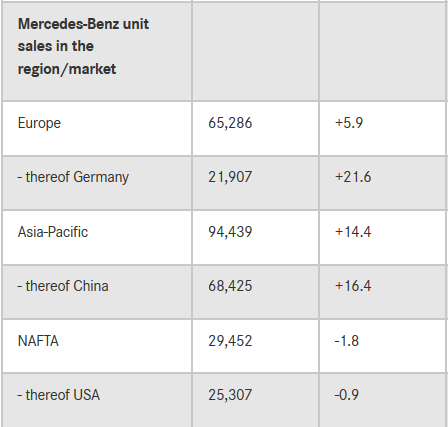Click the USA sales value 25,307

pos(230,395)
